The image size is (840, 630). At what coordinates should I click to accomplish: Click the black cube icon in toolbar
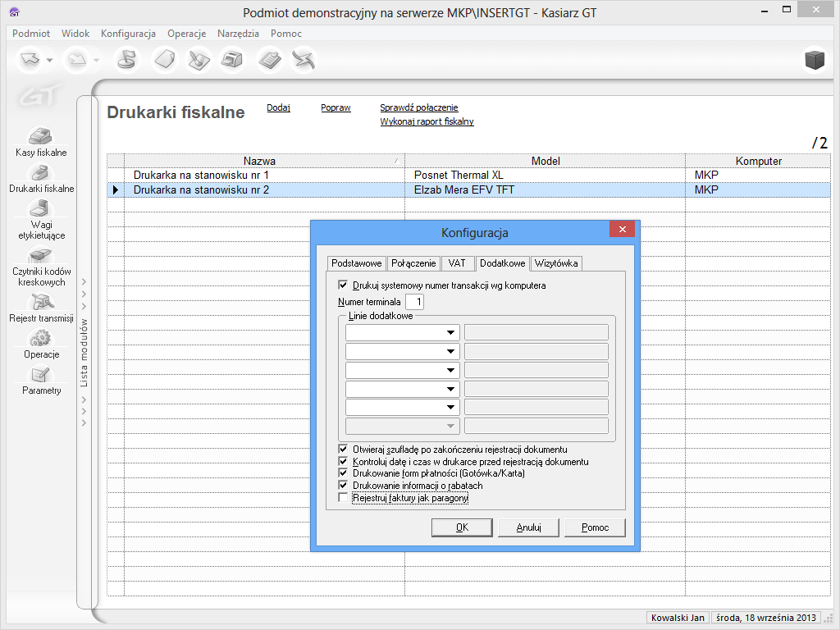coord(814,60)
